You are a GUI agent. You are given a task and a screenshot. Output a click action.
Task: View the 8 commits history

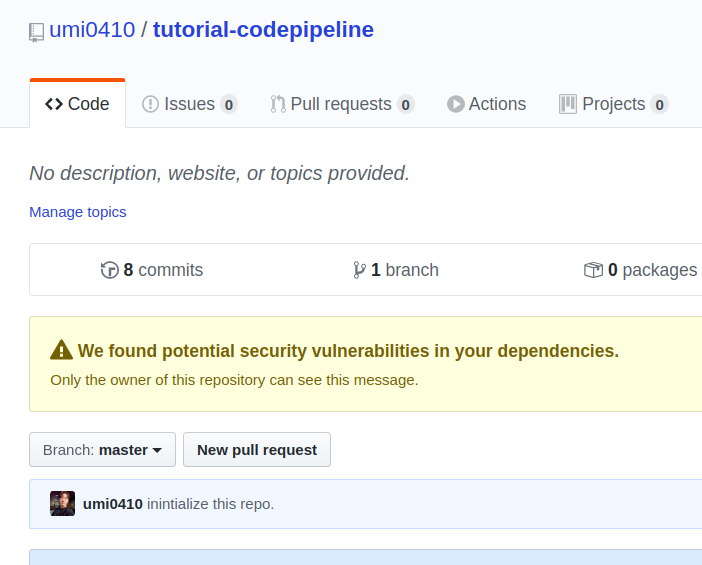click(x=163, y=270)
